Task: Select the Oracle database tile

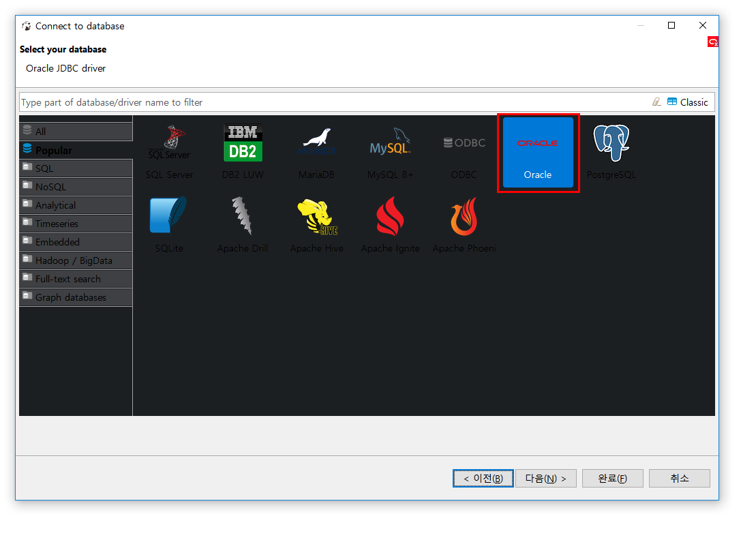Action: 538,152
